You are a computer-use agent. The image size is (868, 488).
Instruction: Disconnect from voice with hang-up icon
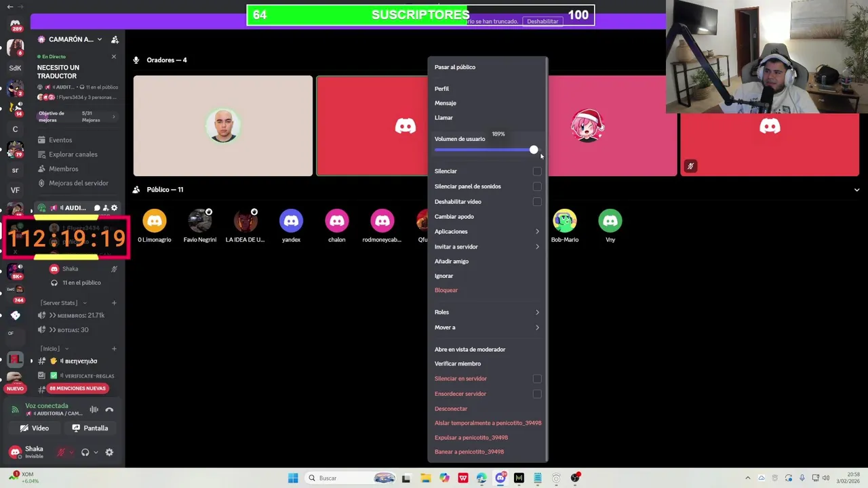pyautogui.click(x=109, y=409)
